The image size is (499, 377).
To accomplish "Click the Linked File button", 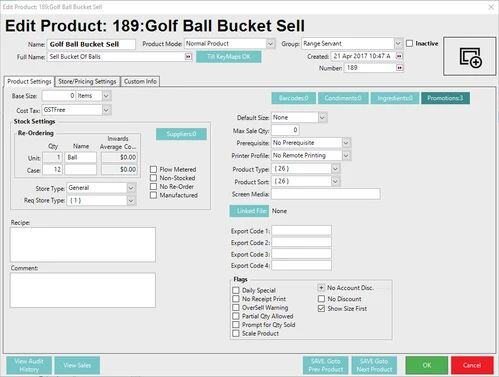I will 249,211.
